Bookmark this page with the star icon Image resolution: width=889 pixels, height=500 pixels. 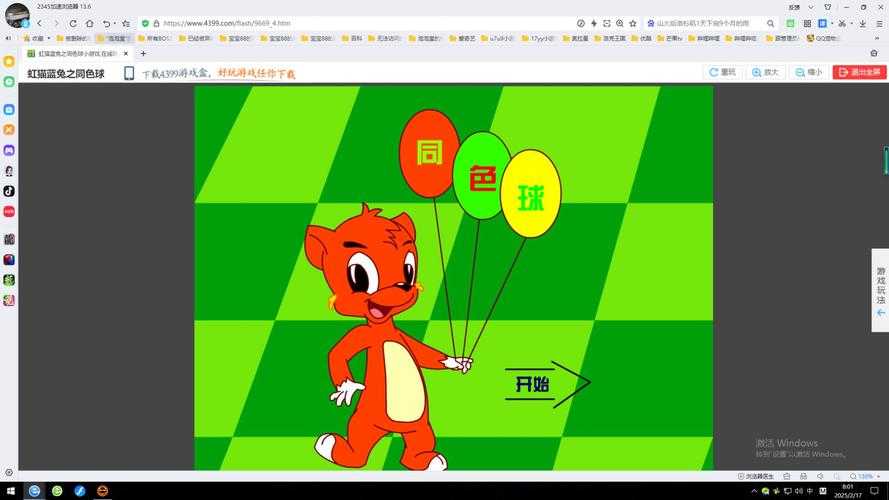(x=633, y=23)
